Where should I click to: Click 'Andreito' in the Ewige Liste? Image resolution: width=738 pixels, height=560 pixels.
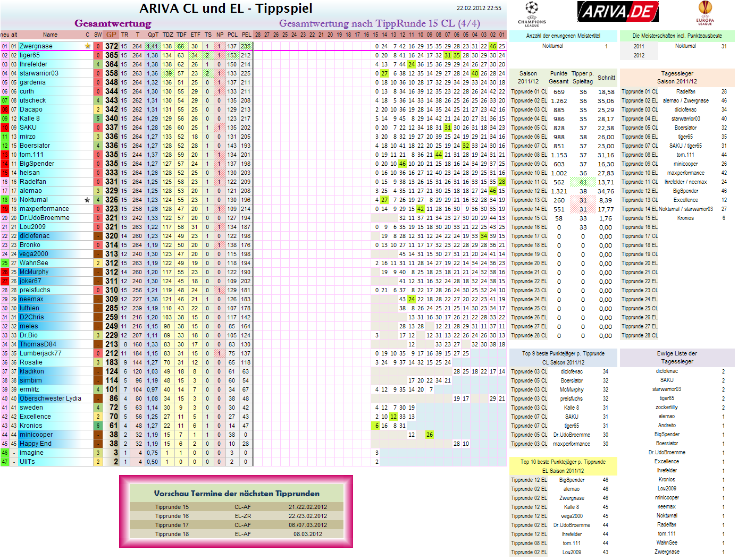click(667, 425)
